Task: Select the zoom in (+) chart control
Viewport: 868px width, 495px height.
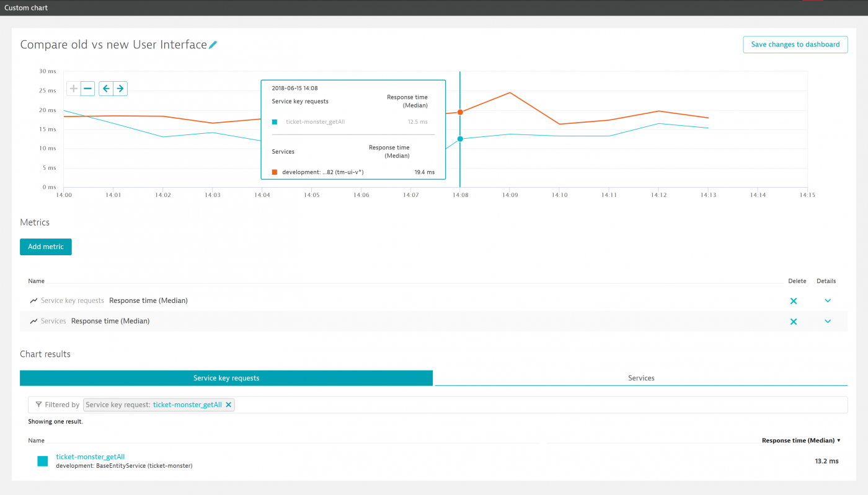Action: 73,88
